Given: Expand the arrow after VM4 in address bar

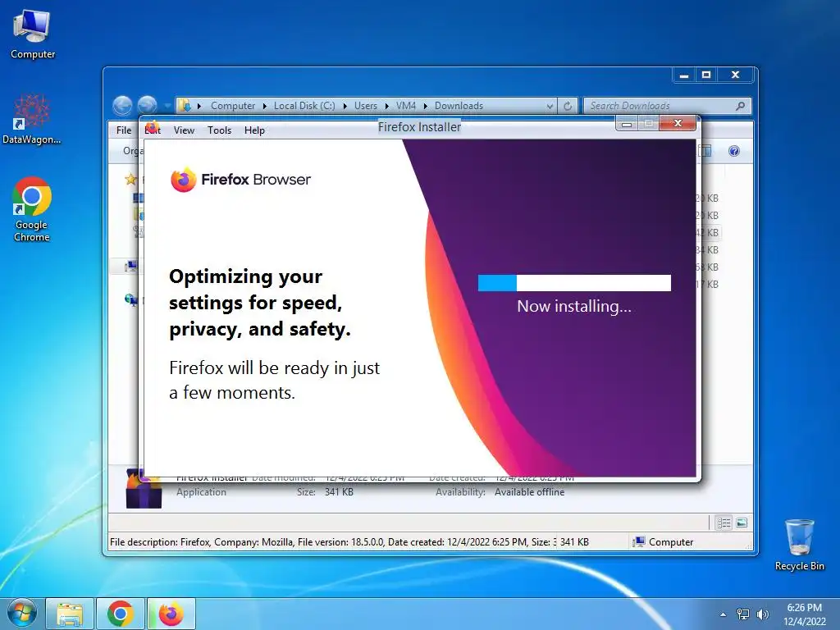Looking at the screenshot, I should point(426,106).
